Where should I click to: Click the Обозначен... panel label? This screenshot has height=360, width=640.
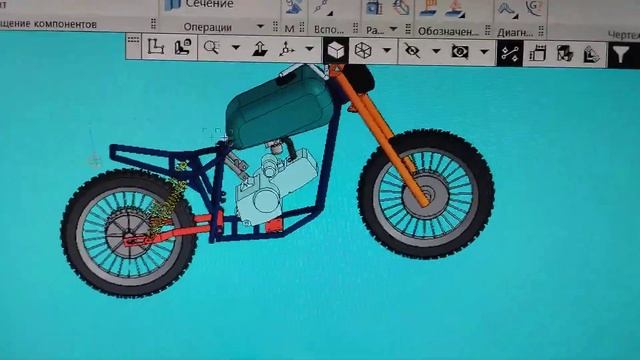point(448,31)
